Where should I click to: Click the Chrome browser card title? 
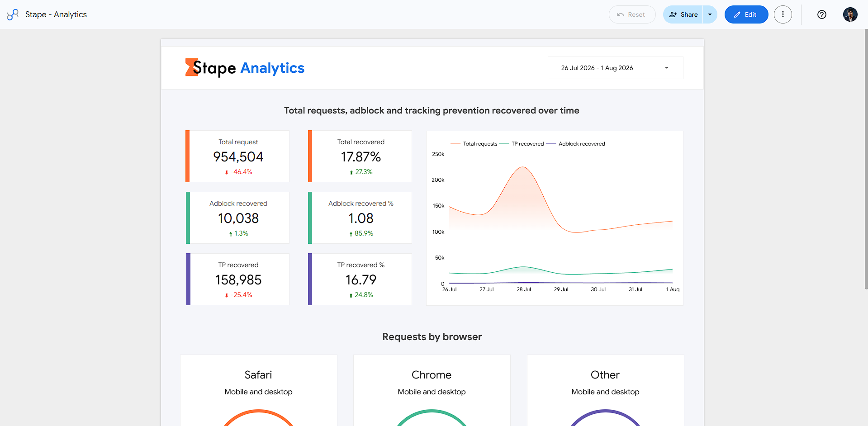(x=432, y=375)
